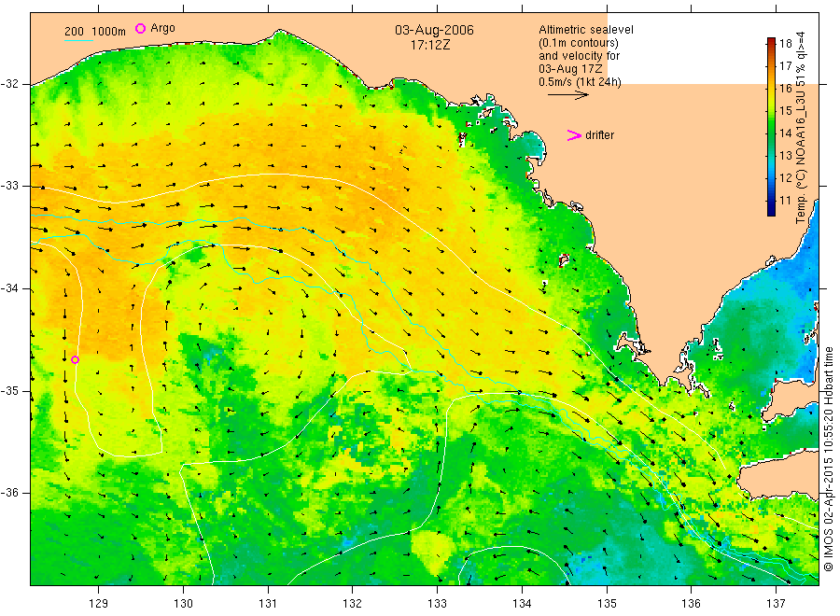The height and width of the screenshot is (616, 840).
Task: Click the longitude label 132
Action: tap(353, 604)
